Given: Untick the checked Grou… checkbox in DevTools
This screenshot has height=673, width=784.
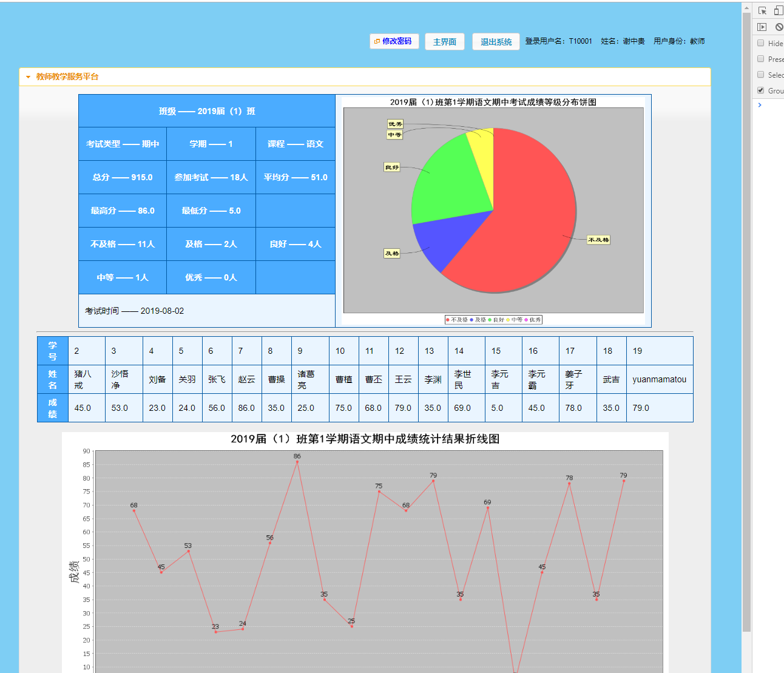Looking at the screenshot, I should 761,90.
